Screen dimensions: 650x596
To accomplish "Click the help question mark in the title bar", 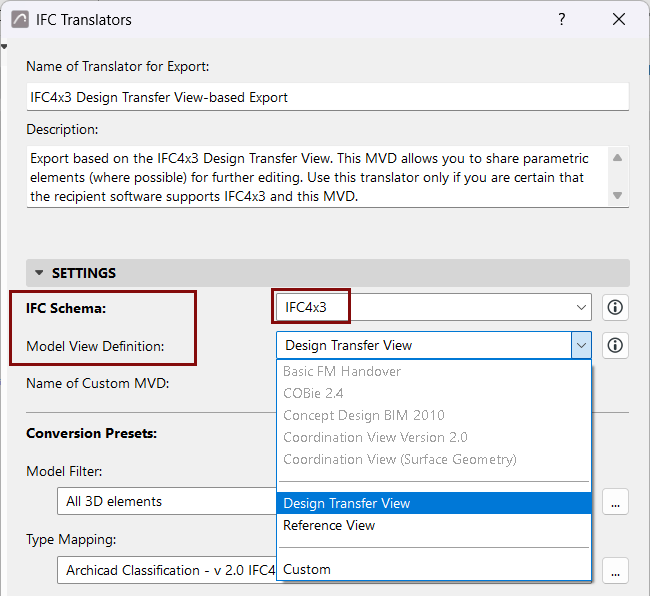I will click(x=561, y=19).
